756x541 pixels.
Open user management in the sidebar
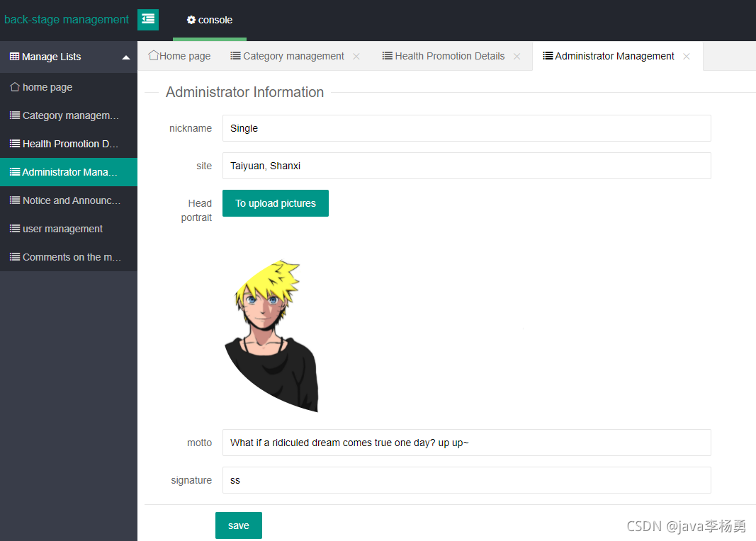[x=69, y=229]
